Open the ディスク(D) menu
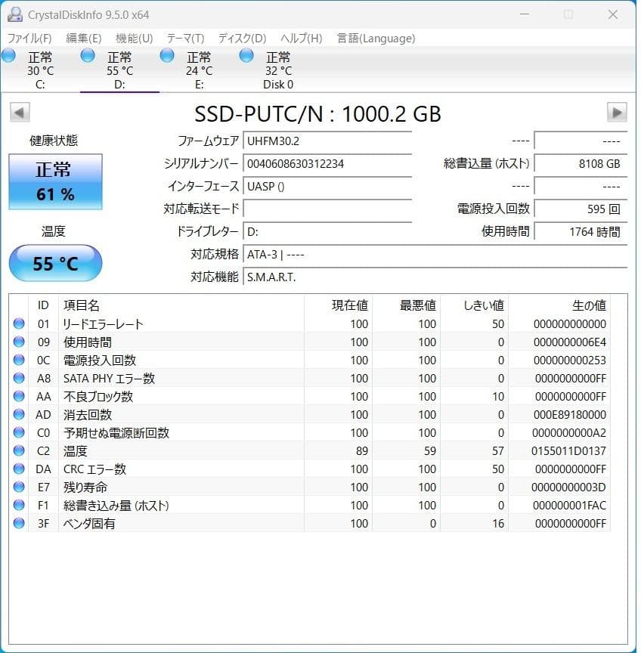Image resolution: width=644 pixels, height=653 pixels. [242, 39]
